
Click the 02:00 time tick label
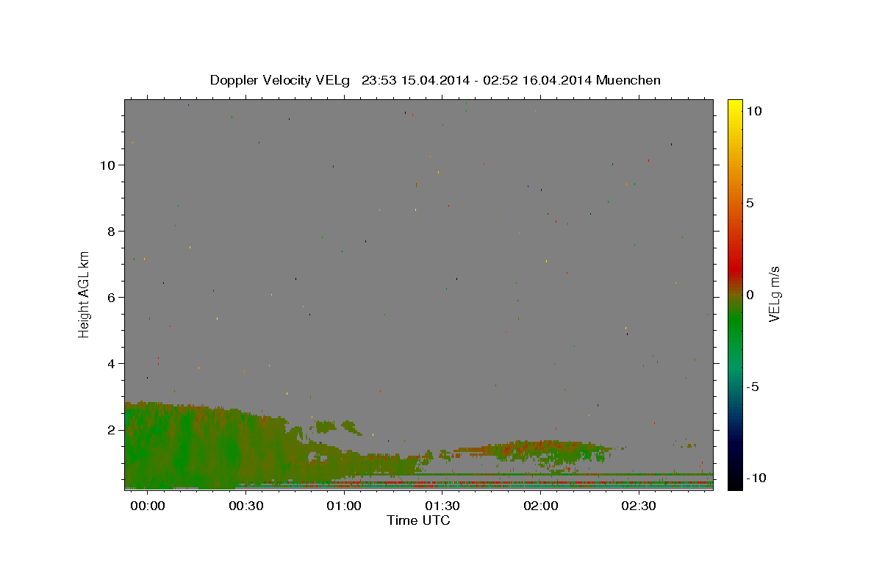point(541,506)
